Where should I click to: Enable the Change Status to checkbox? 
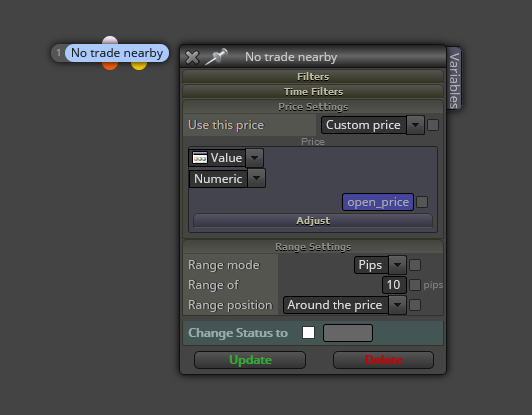click(308, 333)
